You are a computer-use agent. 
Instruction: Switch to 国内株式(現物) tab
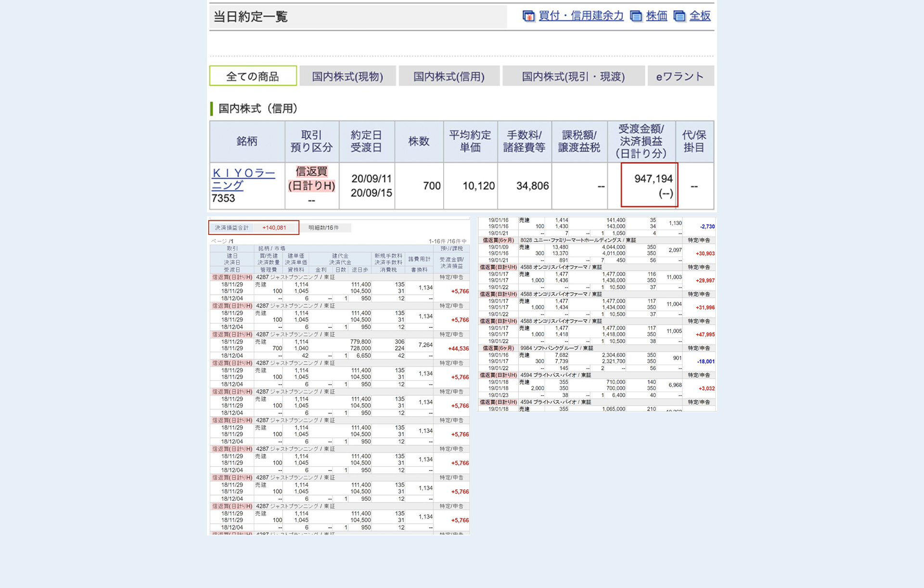[347, 76]
